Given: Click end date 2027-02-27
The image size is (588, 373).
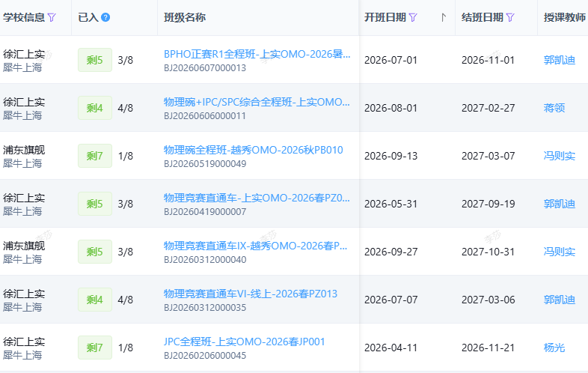Looking at the screenshot, I should tap(489, 108).
